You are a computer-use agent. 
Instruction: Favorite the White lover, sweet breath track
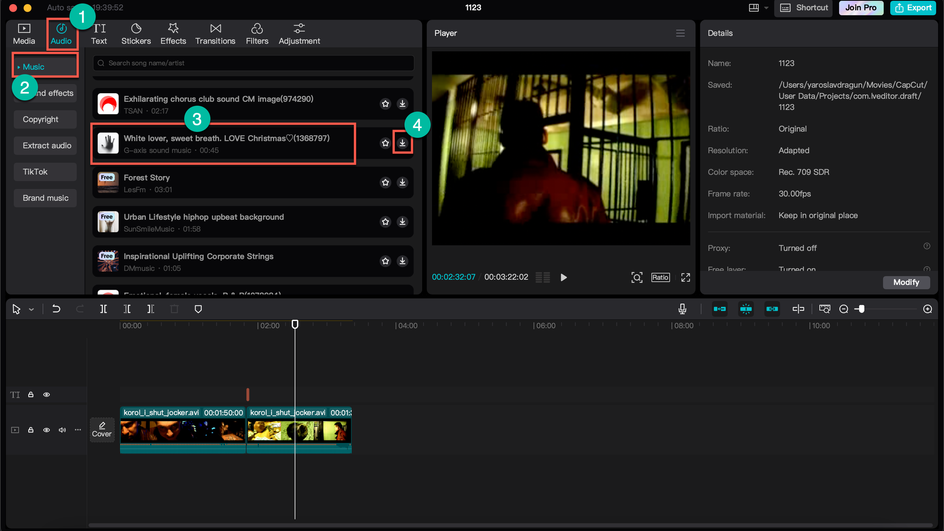(x=385, y=143)
